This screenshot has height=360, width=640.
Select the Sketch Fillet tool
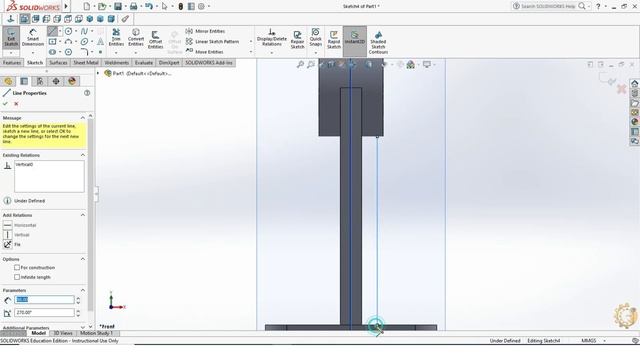pyautogui.click(x=84, y=52)
